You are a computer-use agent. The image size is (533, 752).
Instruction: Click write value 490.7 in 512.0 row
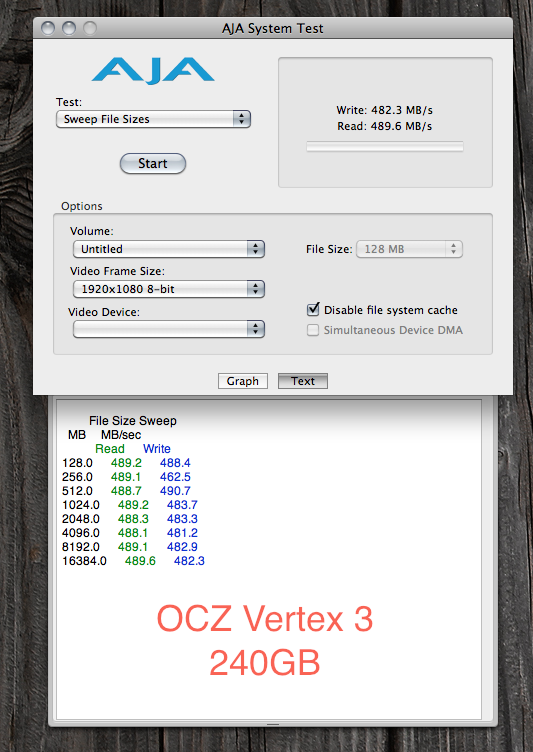point(175,491)
